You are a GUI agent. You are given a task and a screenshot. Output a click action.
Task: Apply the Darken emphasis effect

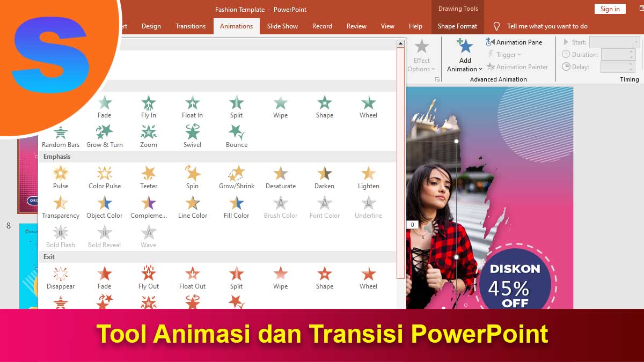coord(325,178)
